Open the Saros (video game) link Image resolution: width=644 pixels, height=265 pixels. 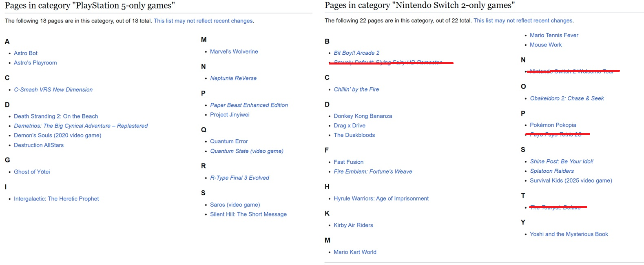(235, 205)
